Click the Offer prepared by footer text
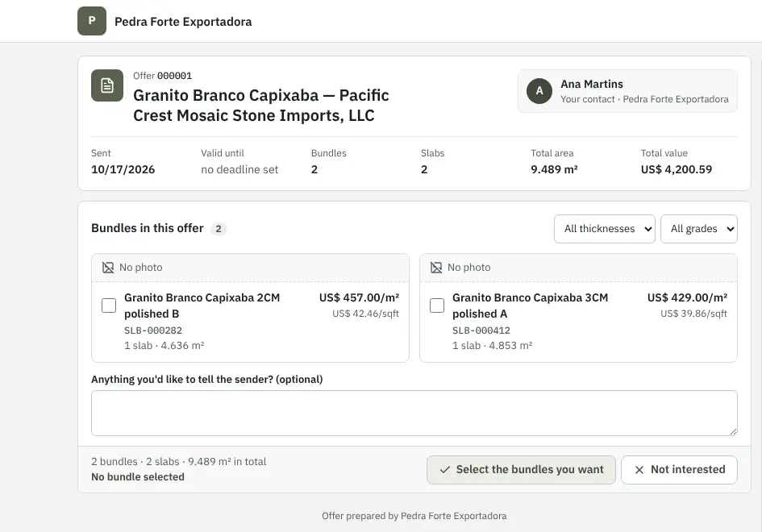The width and height of the screenshot is (762, 532). click(x=414, y=516)
